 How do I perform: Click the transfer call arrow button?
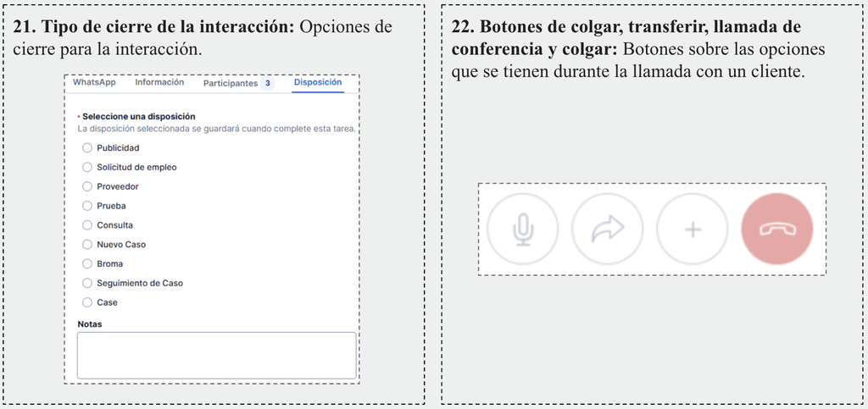(608, 229)
